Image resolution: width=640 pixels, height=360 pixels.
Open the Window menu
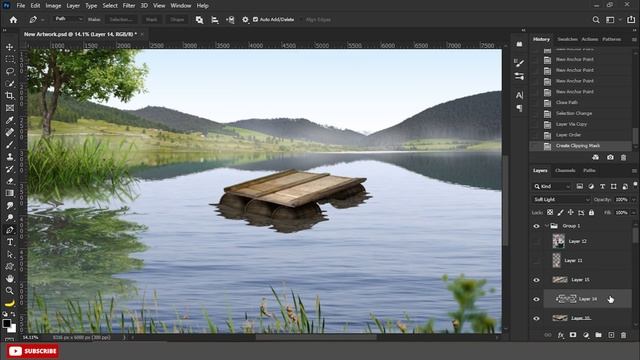[181, 6]
